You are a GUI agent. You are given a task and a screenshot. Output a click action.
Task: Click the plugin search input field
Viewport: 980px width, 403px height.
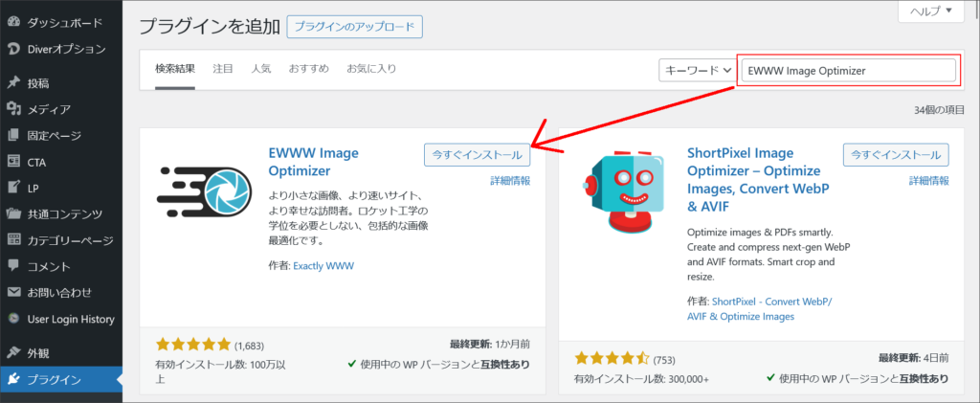coord(849,71)
